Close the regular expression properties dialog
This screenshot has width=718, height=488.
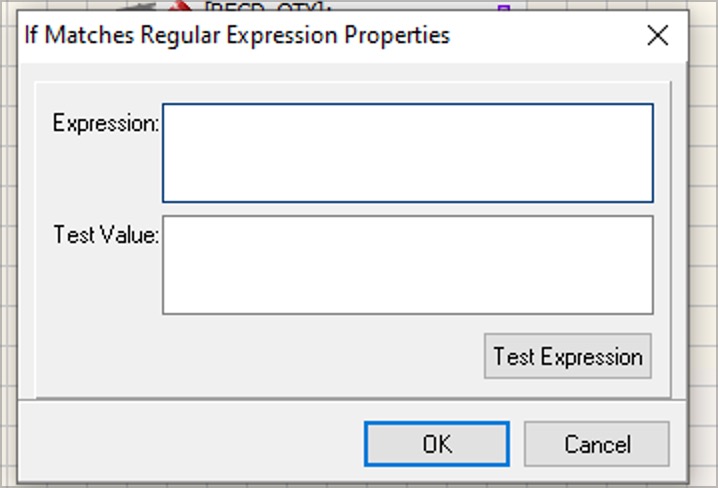pyautogui.click(x=658, y=35)
